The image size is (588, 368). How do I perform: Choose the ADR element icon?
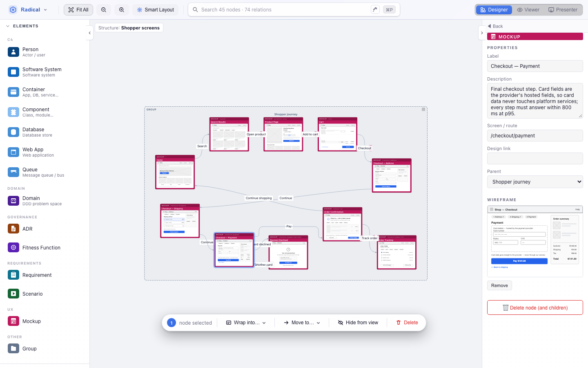pos(13,229)
